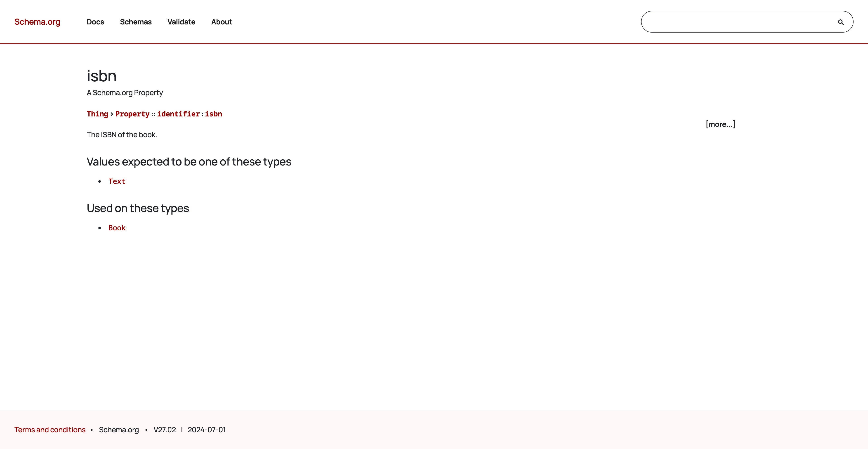Open the Validate menu item
Image resolution: width=868 pixels, height=449 pixels.
pyautogui.click(x=181, y=22)
